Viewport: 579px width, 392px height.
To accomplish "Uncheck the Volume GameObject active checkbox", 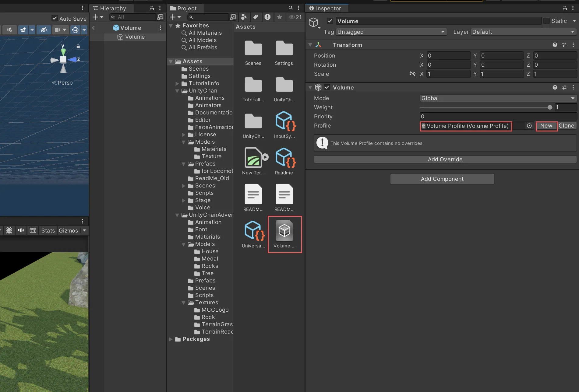I will click(x=330, y=21).
